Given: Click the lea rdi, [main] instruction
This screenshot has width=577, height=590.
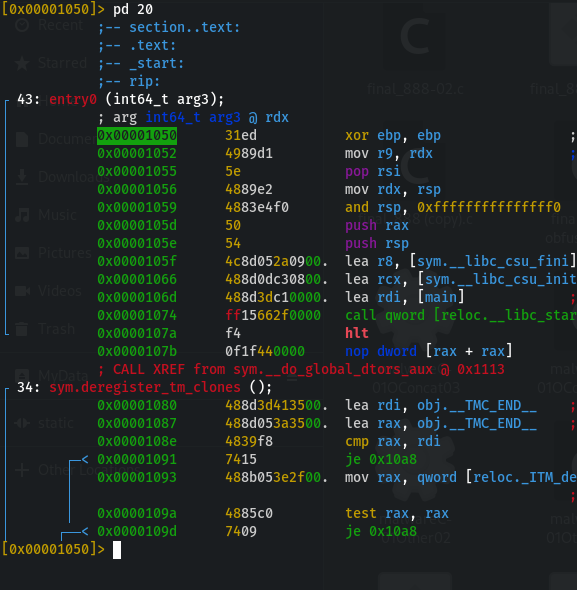Looking at the screenshot, I should (405, 297).
